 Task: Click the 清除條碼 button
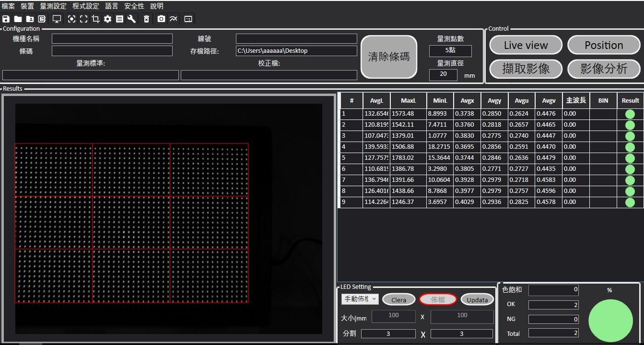pos(388,57)
